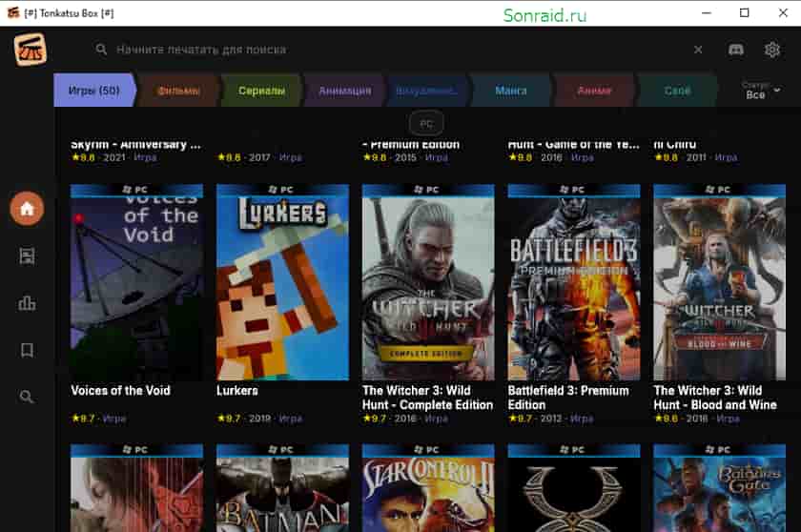Open the dark blue tab next to 'Анимация'
The height and width of the screenshot is (532, 801).
[427, 91]
